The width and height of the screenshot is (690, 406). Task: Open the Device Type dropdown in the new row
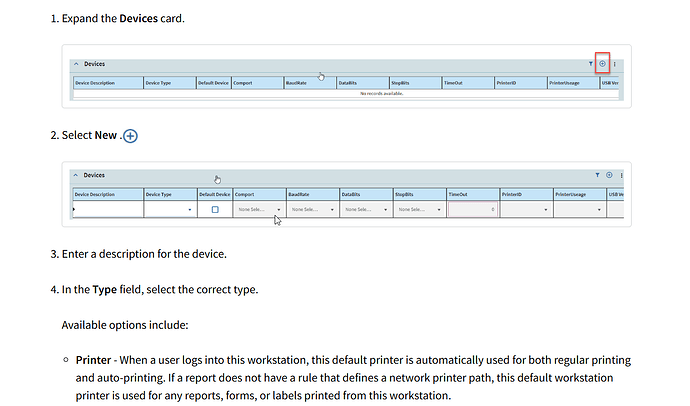[170, 209]
